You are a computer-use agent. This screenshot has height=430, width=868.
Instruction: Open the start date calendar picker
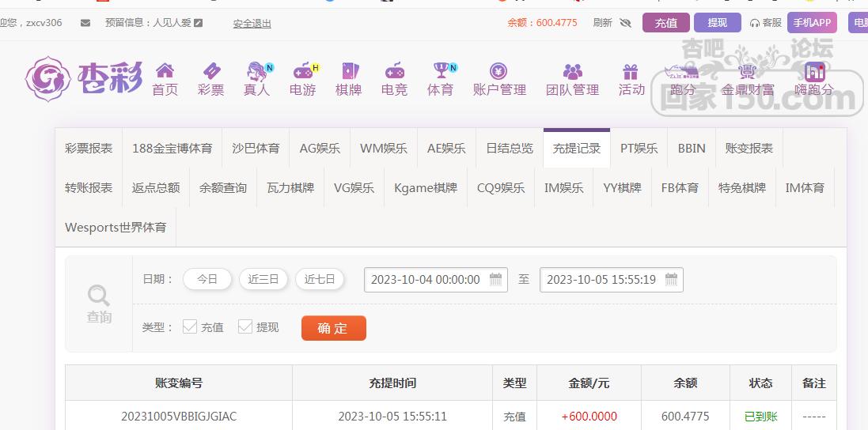495,279
